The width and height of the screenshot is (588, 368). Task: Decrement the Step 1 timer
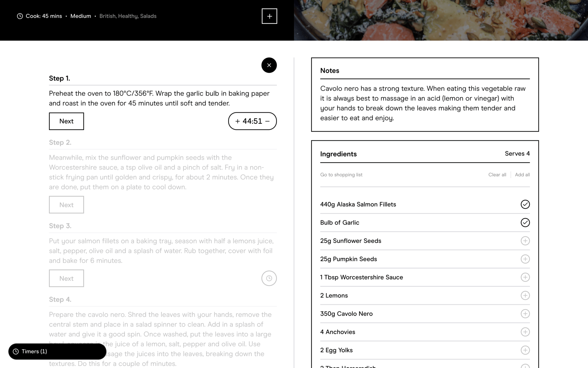[268, 121]
